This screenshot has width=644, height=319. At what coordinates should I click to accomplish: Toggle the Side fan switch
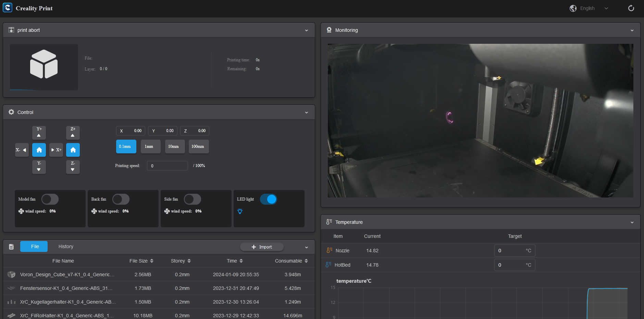(193, 199)
